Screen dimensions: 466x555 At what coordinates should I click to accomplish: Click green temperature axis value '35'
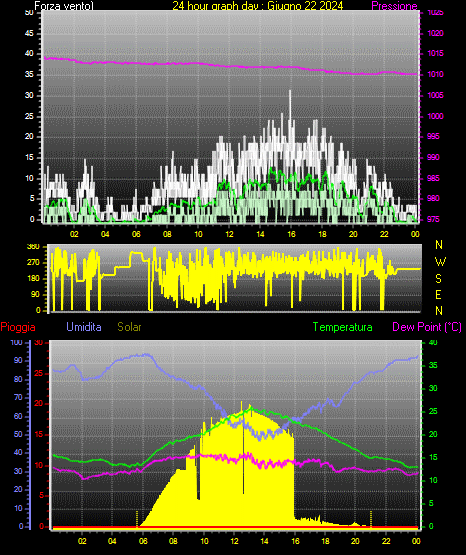pos(433,365)
